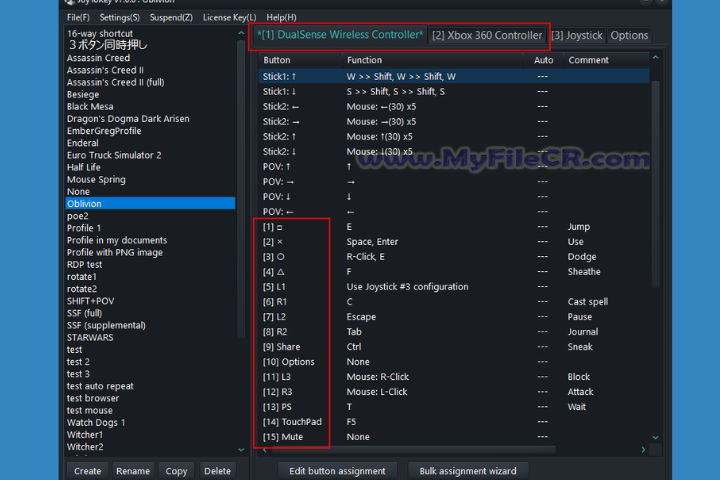
Task: Select the [8] R2 row
Action: tap(454, 332)
